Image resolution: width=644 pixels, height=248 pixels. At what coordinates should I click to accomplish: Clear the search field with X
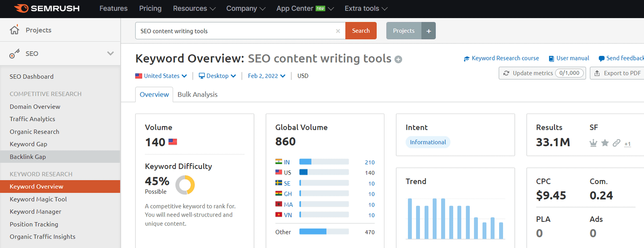point(338,31)
